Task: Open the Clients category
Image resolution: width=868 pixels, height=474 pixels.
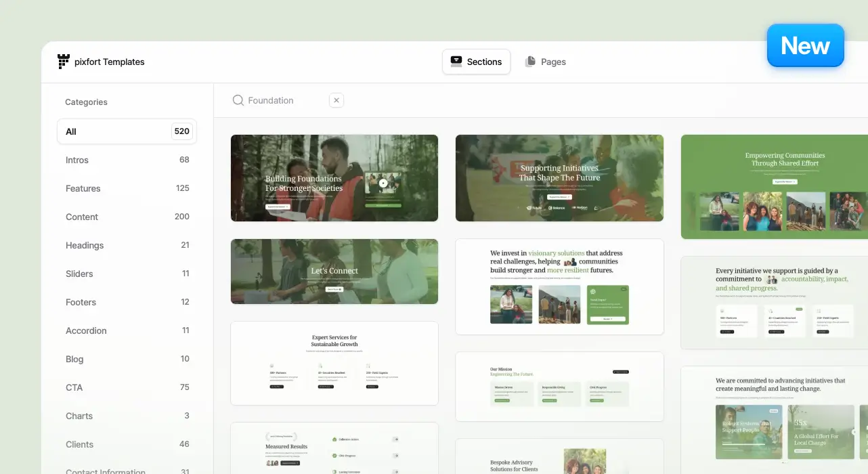Action: [127, 444]
